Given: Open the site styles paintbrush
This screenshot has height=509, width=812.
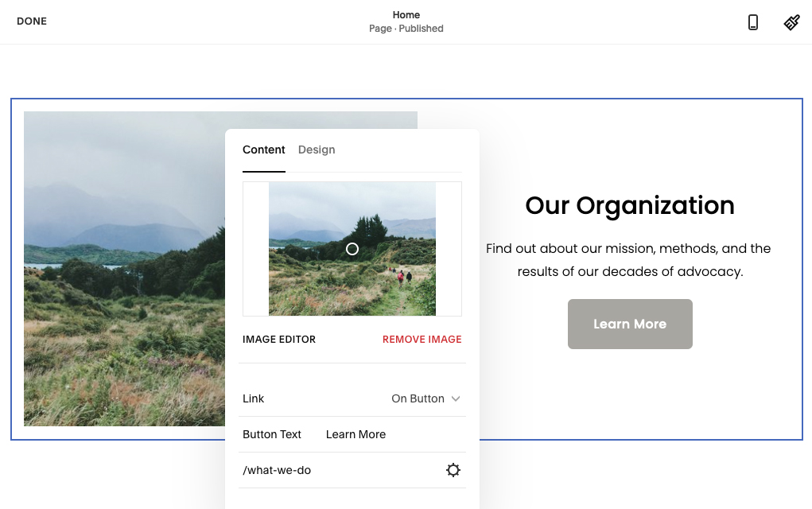Looking at the screenshot, I should click(x=792, y=21).
